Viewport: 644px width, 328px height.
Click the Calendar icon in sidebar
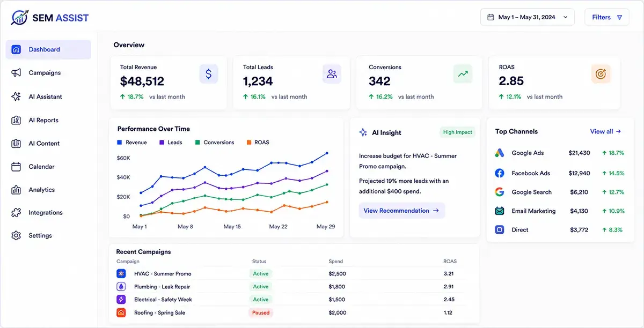coord(16,167)
